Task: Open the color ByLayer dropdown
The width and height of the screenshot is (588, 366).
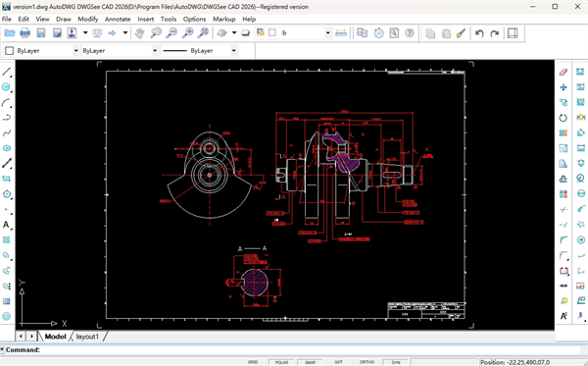Action: 75,51
